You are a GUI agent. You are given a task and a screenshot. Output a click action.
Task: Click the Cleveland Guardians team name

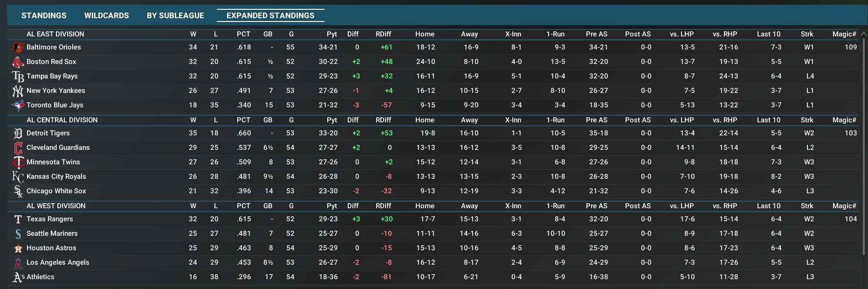(58, 148)
